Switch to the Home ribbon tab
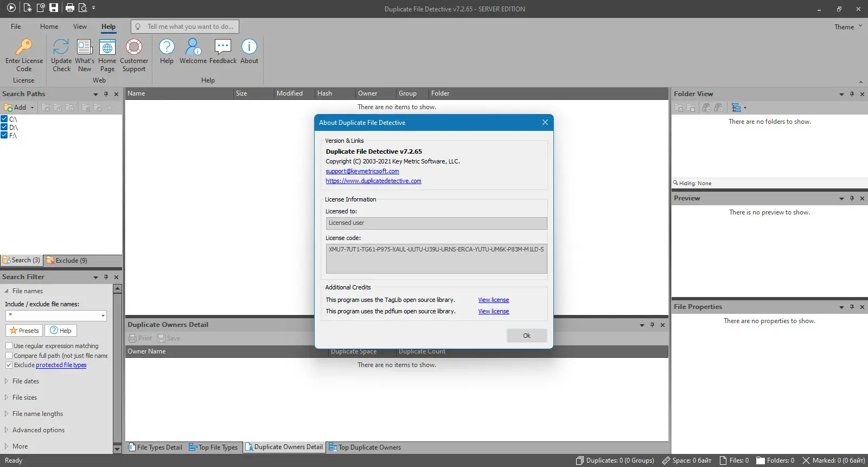868x467 pixels. (x=49, y=27)
